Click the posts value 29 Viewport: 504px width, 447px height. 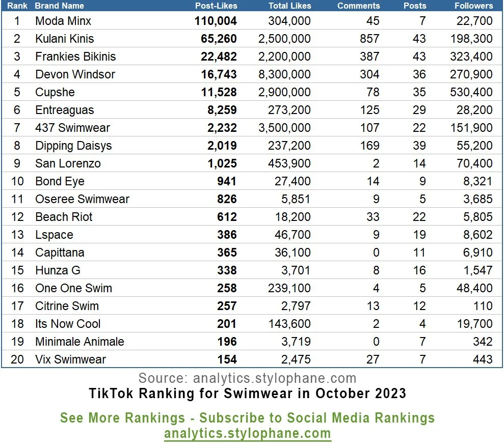(x=419, y=110)
